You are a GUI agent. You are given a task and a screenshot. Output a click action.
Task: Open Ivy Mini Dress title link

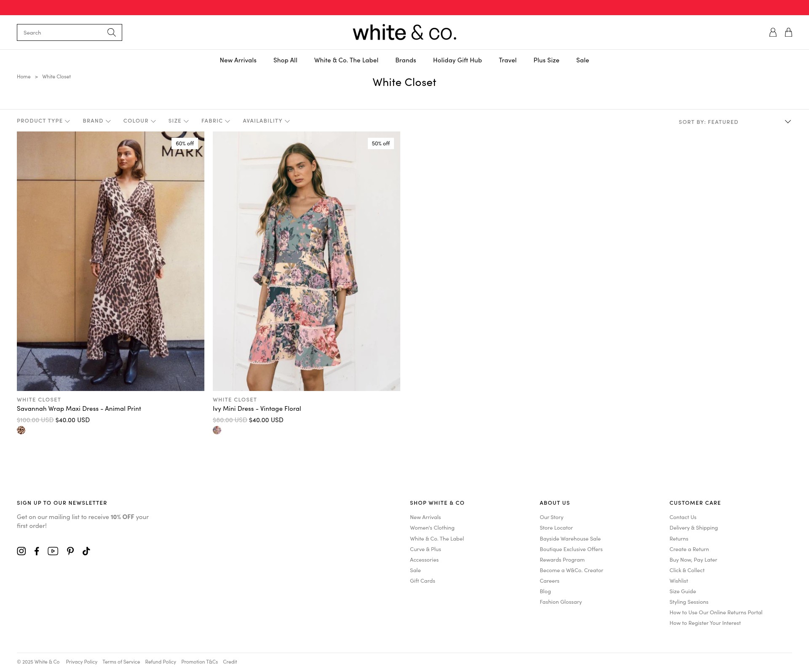[x=257, y=409]
